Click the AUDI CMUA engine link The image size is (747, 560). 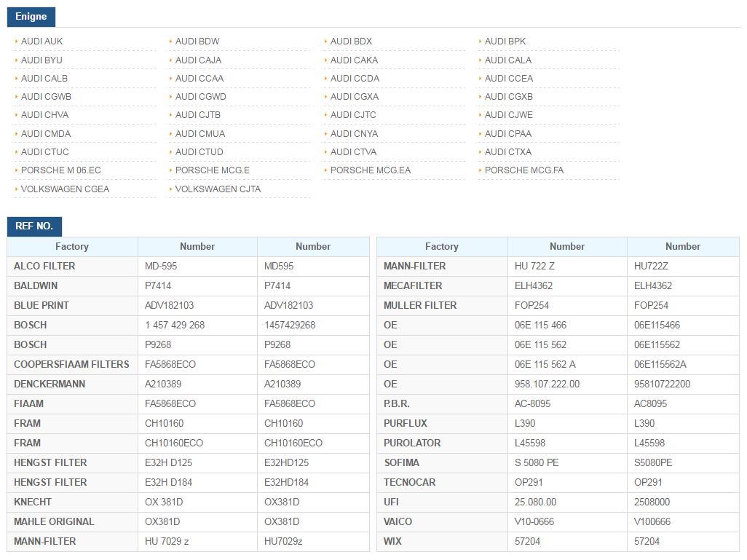pyautogui.click(x=200, y=134)
